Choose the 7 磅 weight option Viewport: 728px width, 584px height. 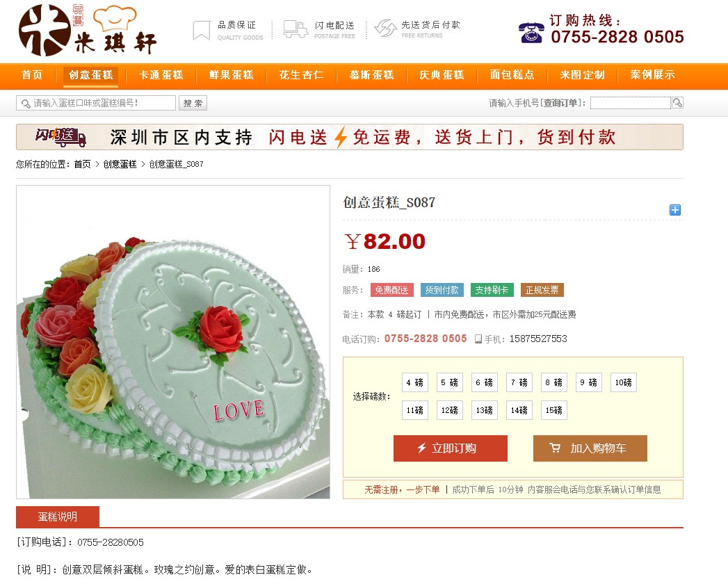coord(519,382)
